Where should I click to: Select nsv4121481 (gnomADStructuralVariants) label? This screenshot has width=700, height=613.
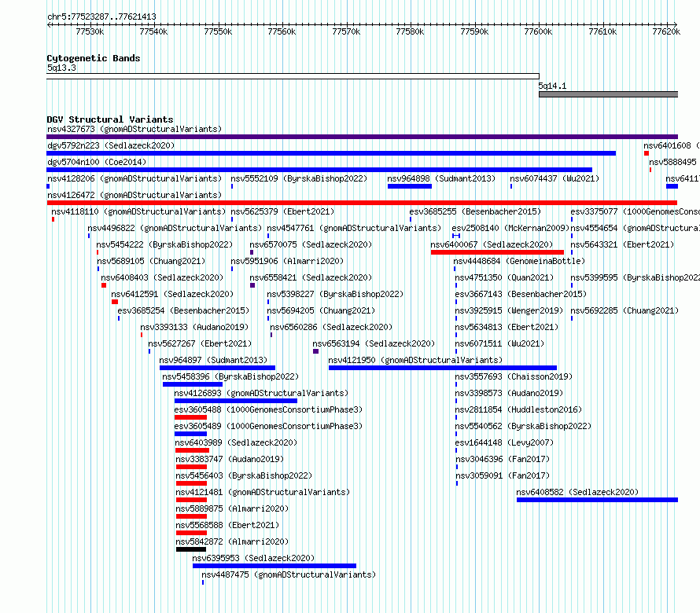(263, 492)
